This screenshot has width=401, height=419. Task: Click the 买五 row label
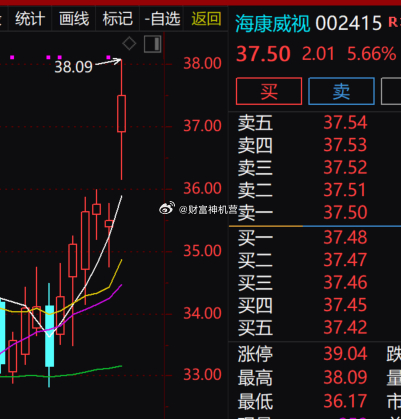(255, 328)
